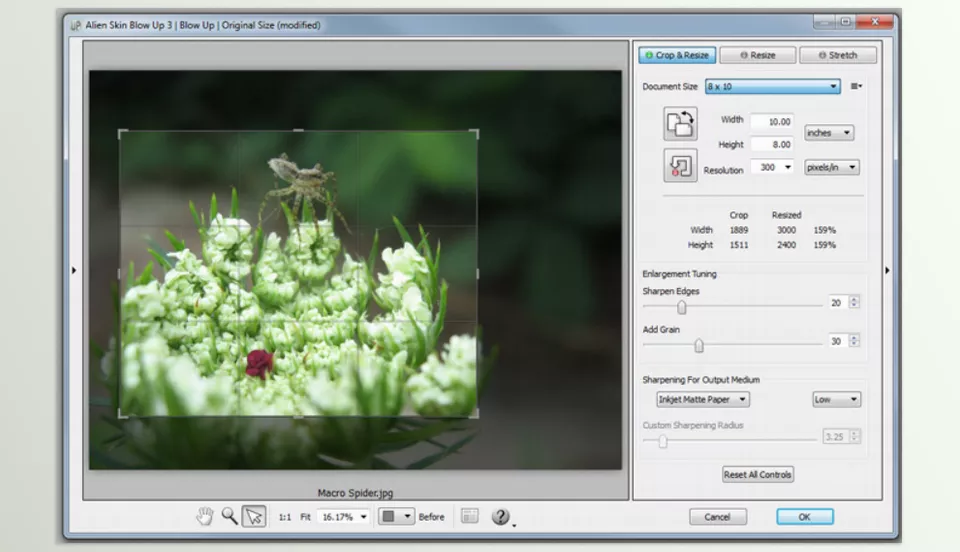The height and width of the screenshot is (552, 960).
Task: Open the Document Size 8 x 10 dropdown
Action: pos(773,86)
